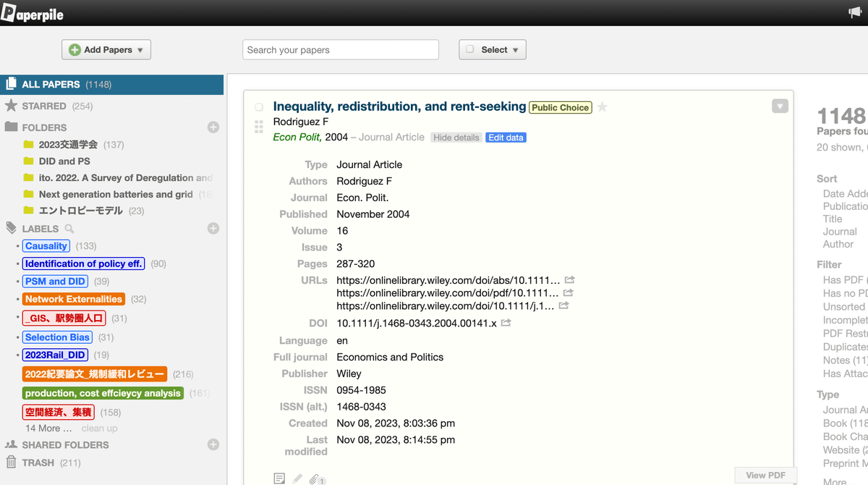Open the Starred papers list
The image size is (868, 485).
[44, 106]
